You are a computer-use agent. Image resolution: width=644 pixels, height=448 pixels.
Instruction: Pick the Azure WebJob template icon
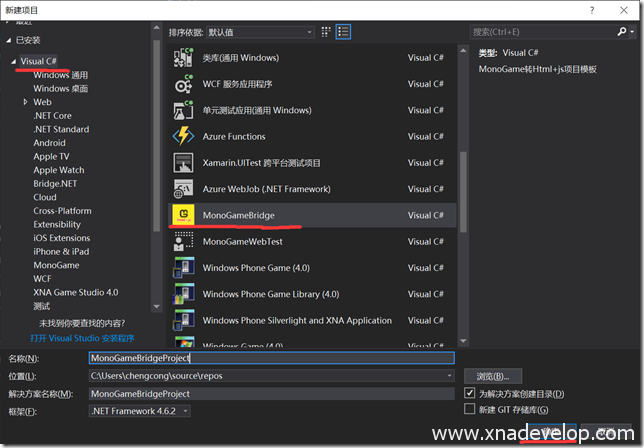coord(183,189)
